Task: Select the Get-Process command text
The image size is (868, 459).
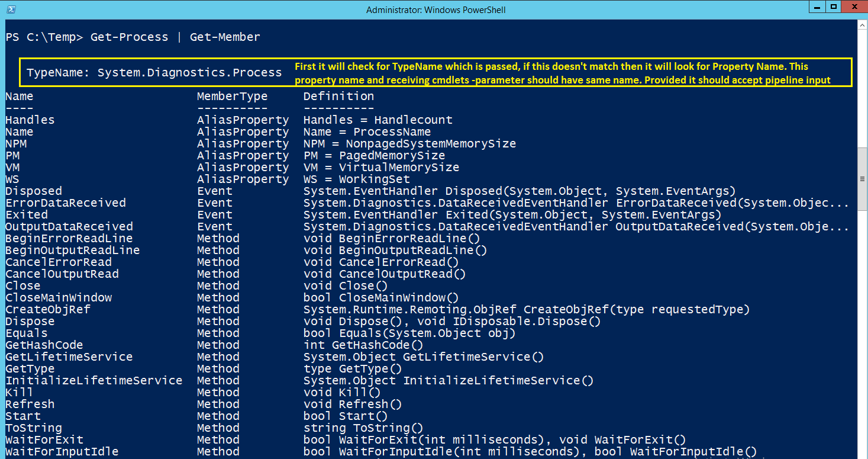Action: point(129,37)
